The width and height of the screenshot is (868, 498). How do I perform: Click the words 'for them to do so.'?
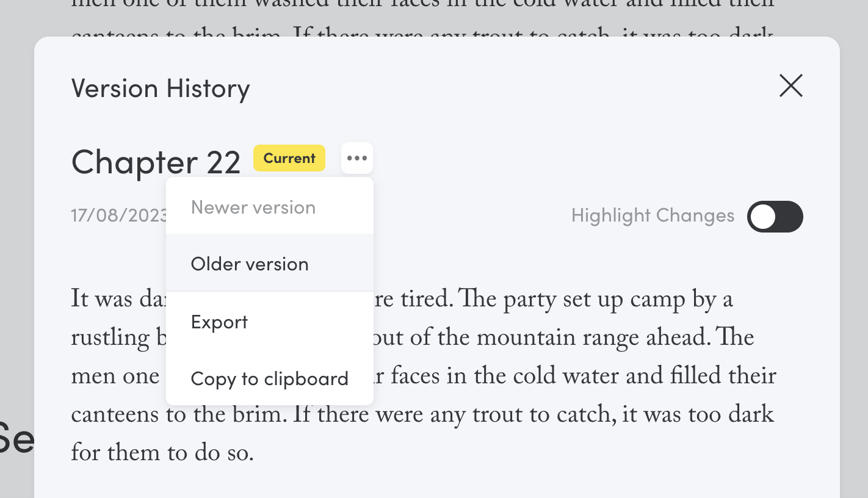point(162,453)
